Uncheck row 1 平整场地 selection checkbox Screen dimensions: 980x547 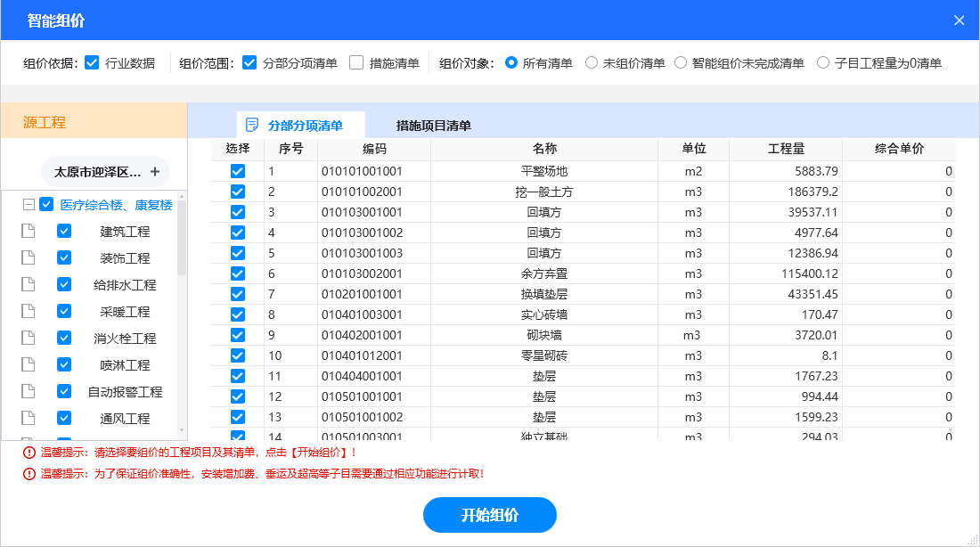(x=238, y=171)
